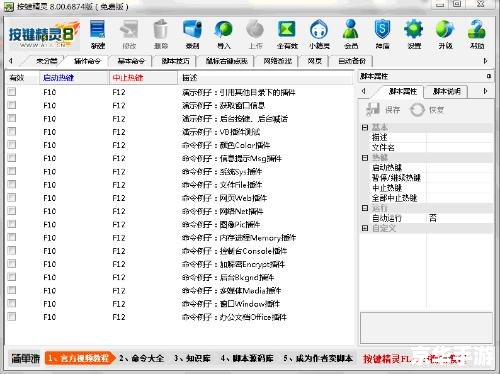Open the 会员 (Member) person icon
This screenshot has width=500, height=374.
(351, 34)
